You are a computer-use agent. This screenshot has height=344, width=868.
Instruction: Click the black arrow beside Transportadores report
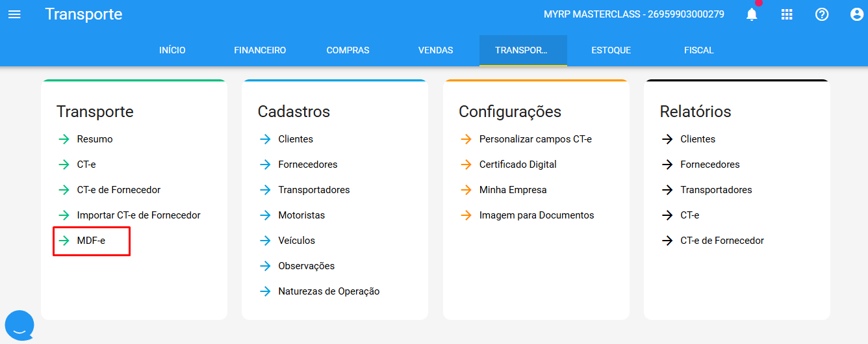[x=667, y=190]
